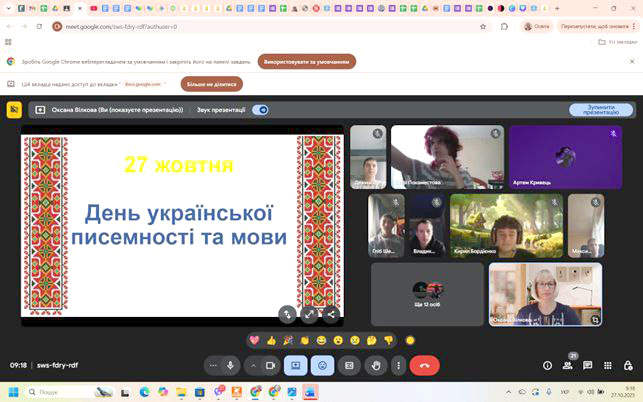Open the emoji reactions button
643x402 pixels.
click(322, 366)
